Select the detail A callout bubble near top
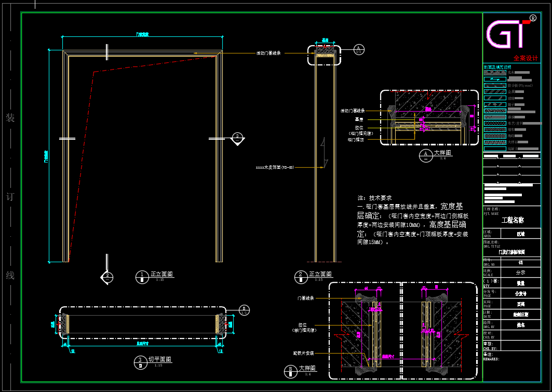Screen dimensions: 552x392 click(359, 49)
